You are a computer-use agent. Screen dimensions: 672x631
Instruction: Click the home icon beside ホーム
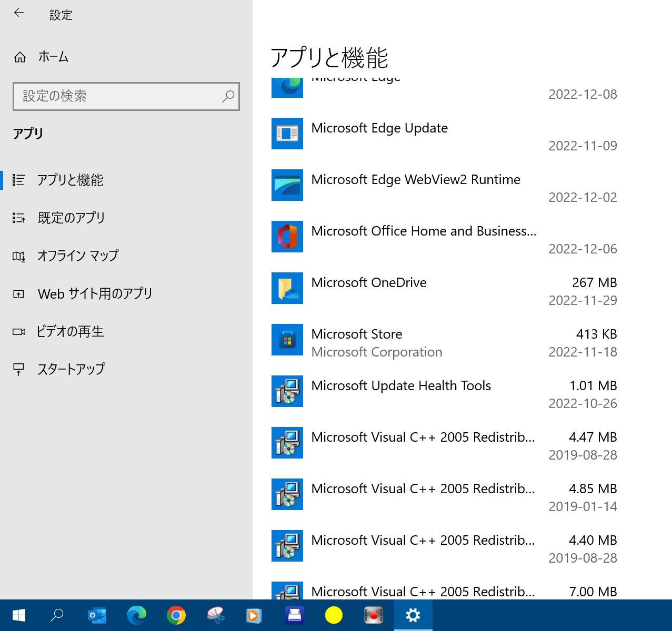click(20, 57)
